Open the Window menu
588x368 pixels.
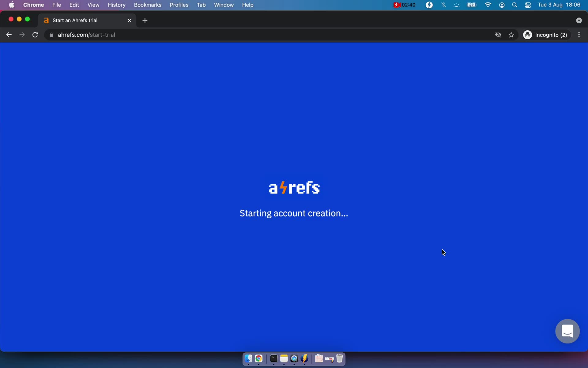tap(224, 5)
